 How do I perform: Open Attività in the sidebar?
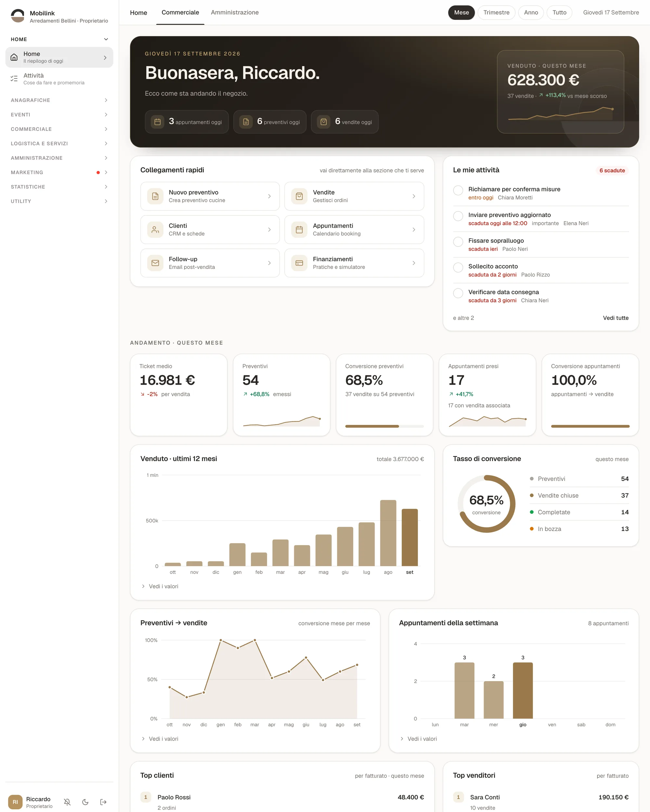[x=59, y=79]
